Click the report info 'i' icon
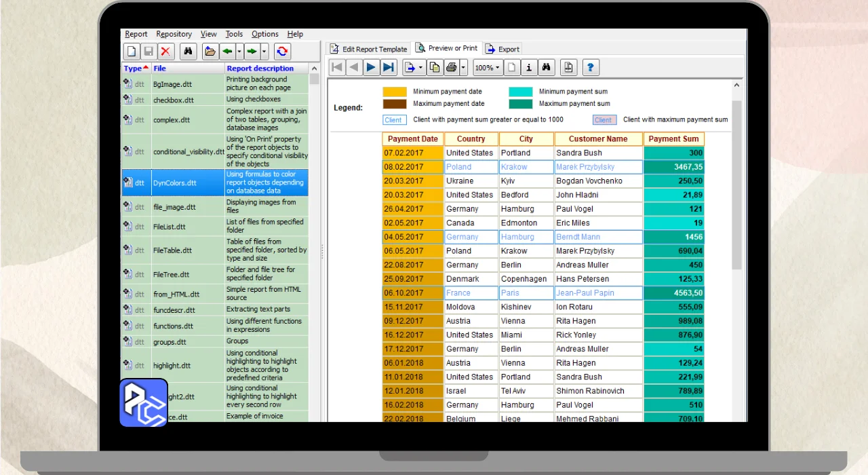868x475 pixels. (x=530, y=67)
